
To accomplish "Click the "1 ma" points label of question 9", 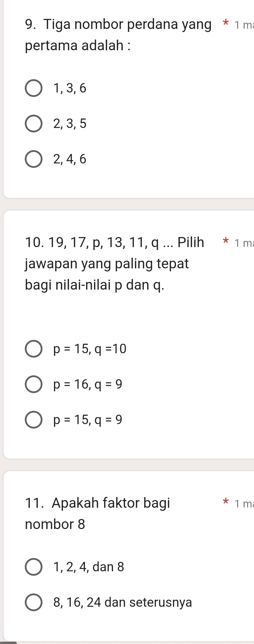I will pos(243,25).
